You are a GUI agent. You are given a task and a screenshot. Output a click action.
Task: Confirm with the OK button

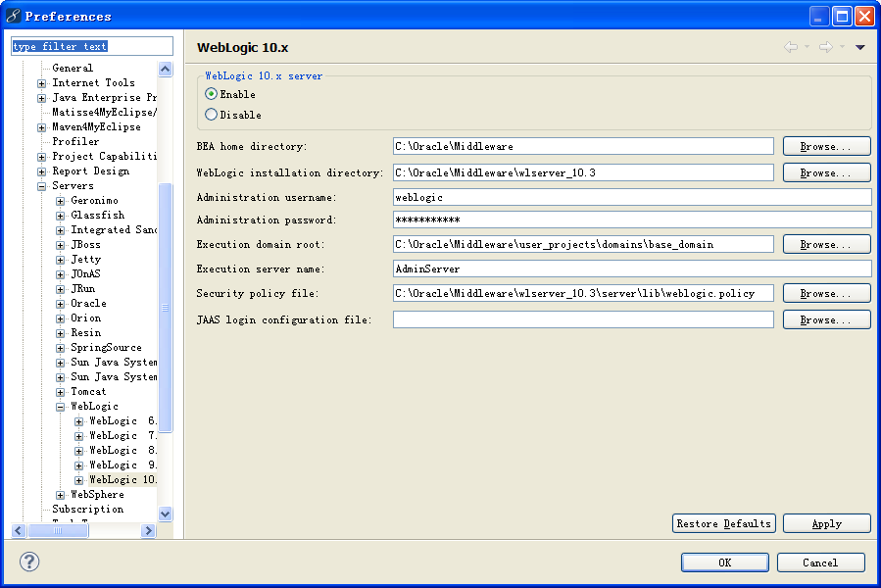725,563
